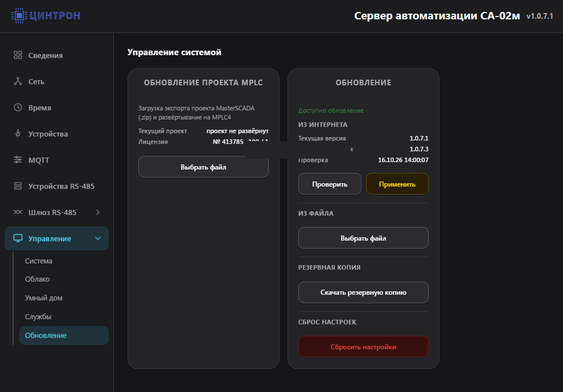Click the Управление monitor icon
Image resolution: width=563 pixels, height=392 pixels.
point(18,238)
